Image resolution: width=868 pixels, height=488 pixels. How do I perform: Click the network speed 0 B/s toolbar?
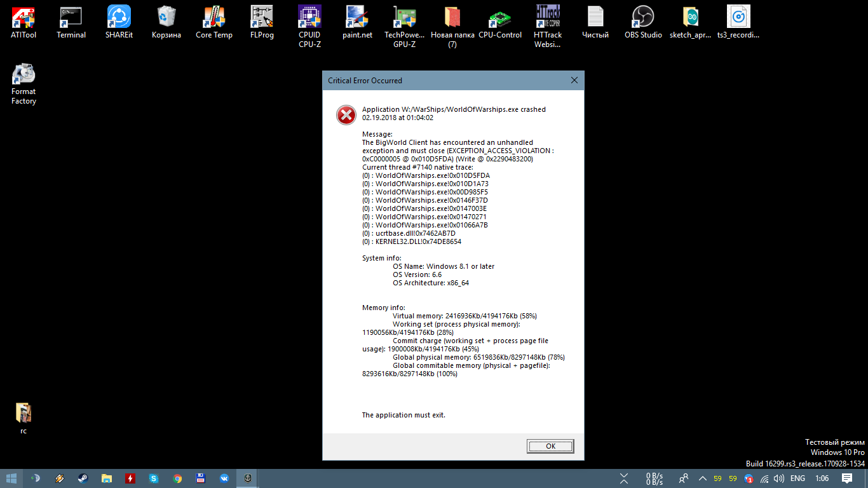point(654,478)
